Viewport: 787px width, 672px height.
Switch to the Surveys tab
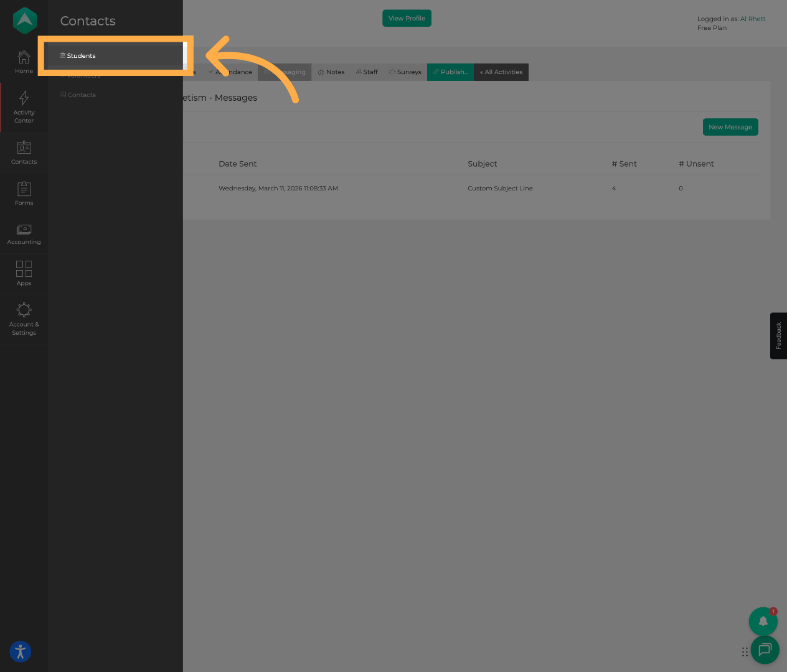(x=405, y=72)
